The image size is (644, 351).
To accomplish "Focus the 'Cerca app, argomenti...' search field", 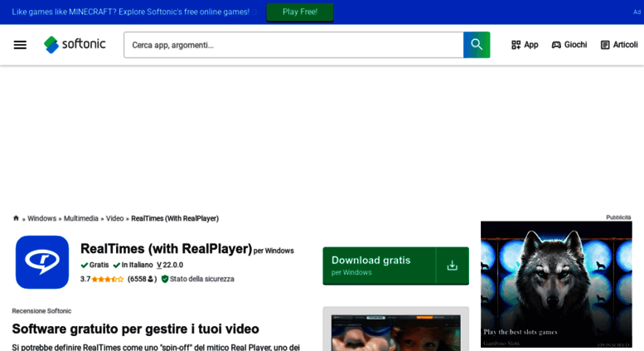I will click(293, 45).
